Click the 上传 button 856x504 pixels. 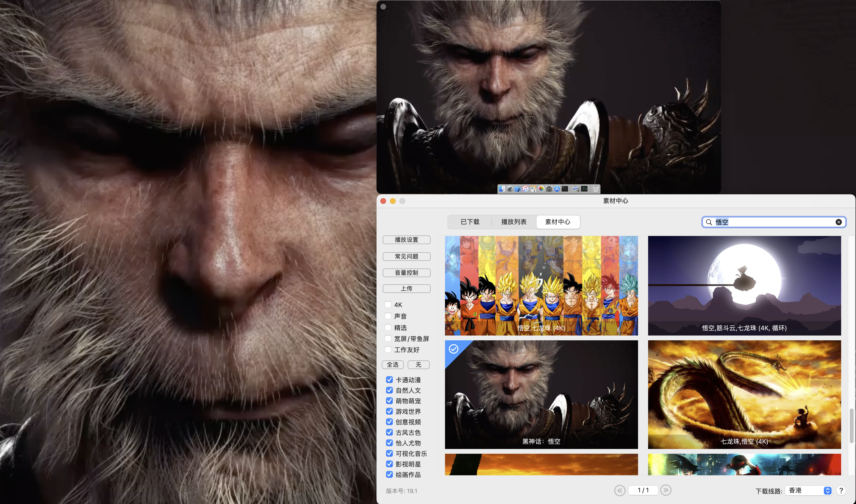click(x=406, y=288)
